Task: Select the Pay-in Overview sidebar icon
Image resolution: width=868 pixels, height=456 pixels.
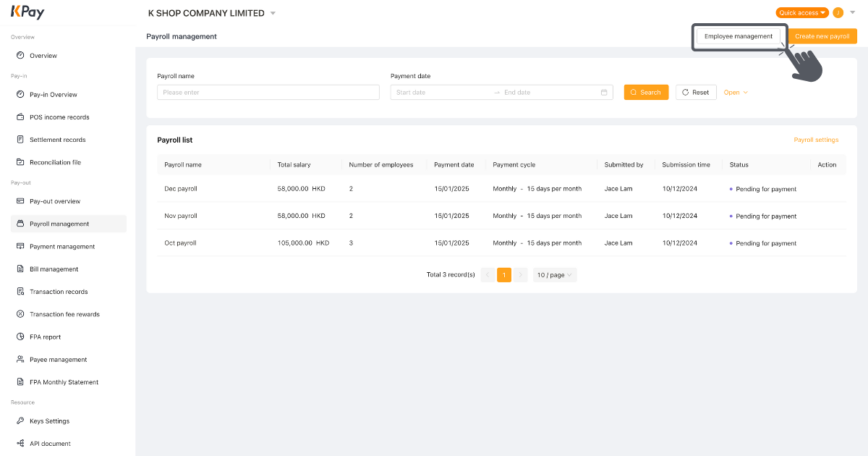Action: click(21, 94)
